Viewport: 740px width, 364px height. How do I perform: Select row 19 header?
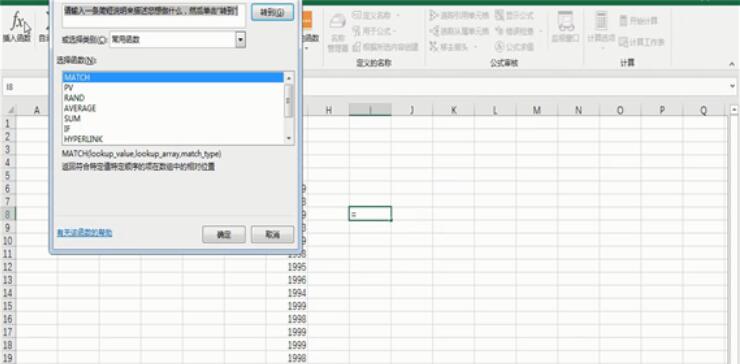pos(9,357)
